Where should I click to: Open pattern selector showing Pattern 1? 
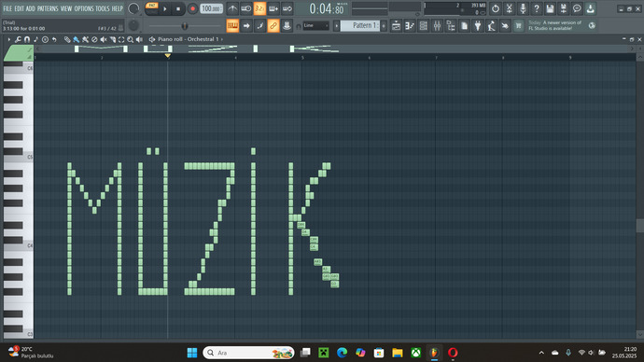360,25
